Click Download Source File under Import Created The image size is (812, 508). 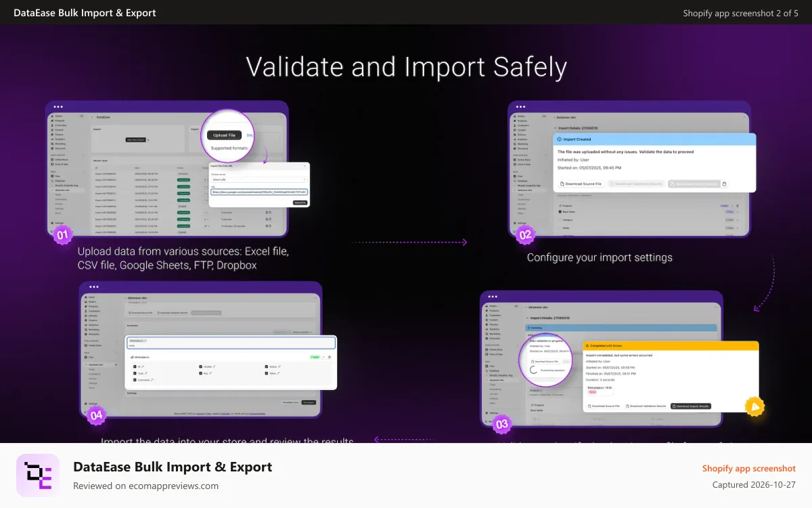tap(581, 184)
